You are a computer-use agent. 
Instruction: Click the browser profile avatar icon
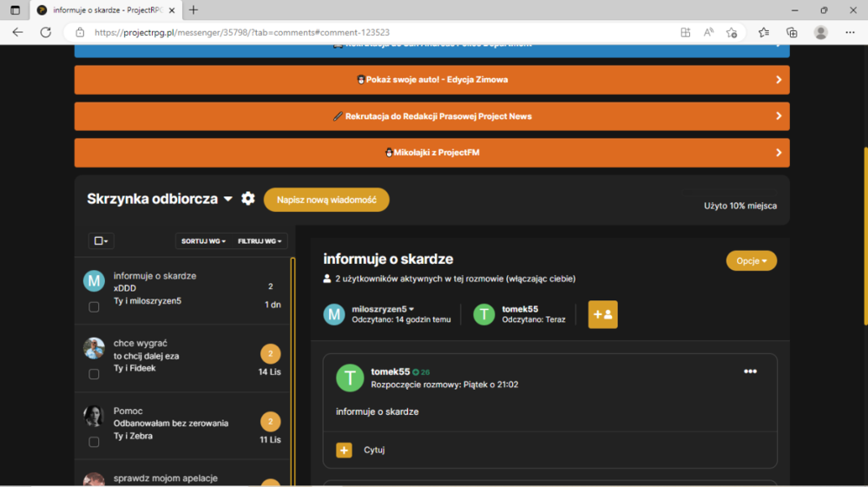click(x=820, y=32)
